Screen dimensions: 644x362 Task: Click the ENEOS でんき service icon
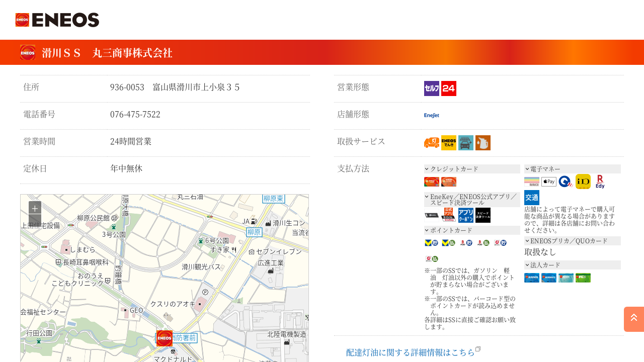point(449,143)
